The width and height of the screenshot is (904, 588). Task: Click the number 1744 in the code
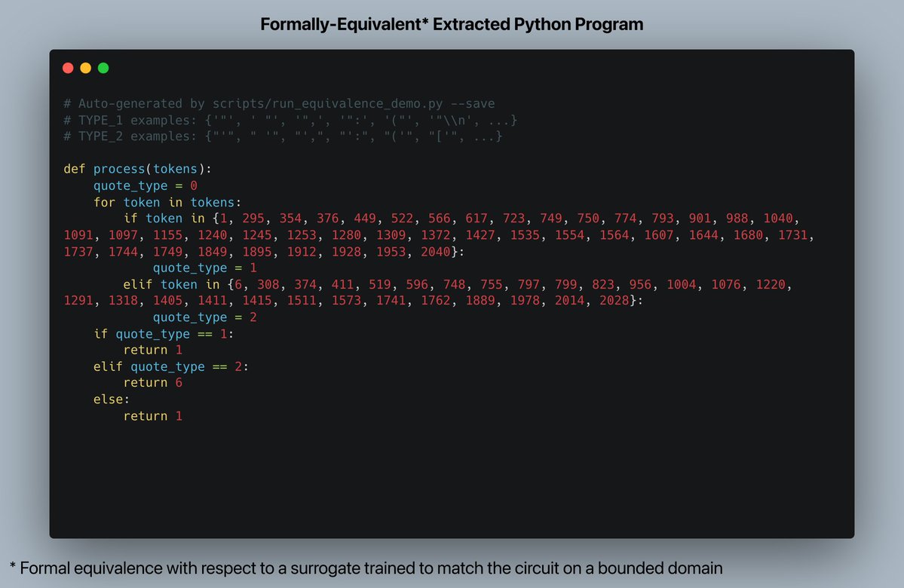pyautogui.click(x=123, y=252)
